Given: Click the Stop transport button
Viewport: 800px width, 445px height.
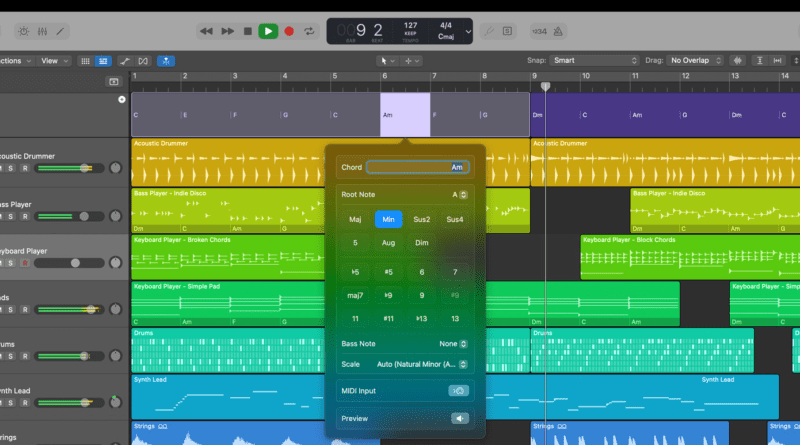Looking at the screenshot, I should [248, 31].
